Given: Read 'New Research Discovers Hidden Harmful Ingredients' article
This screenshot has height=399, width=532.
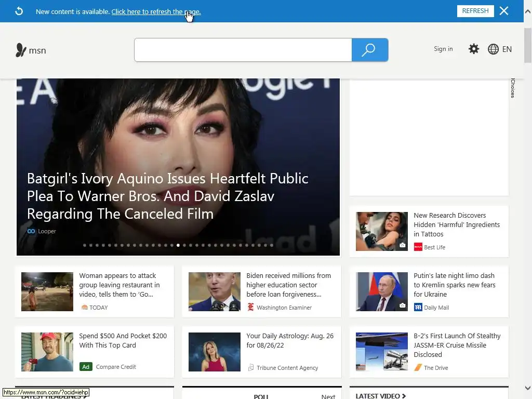Looking at the screenshot, I should pos(456,224).
